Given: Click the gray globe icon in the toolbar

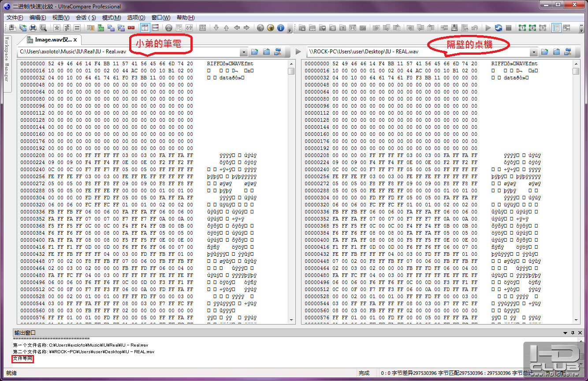Looking at the screenshot, I should click(x=261, y=28).
